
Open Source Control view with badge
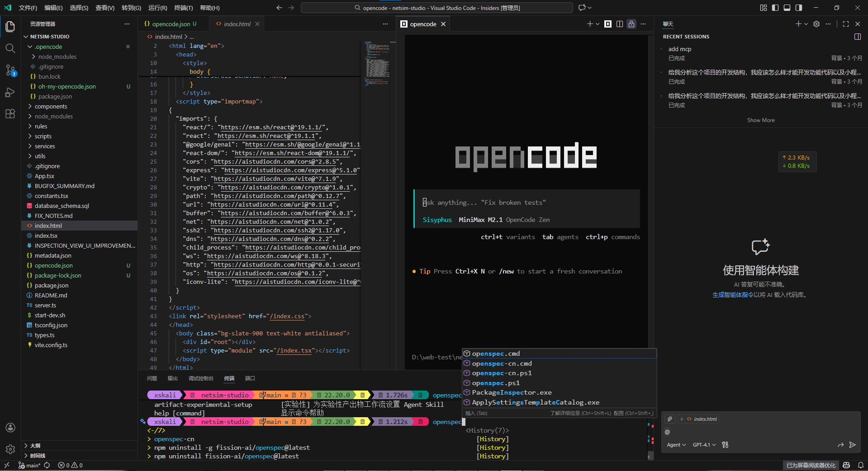10,70
